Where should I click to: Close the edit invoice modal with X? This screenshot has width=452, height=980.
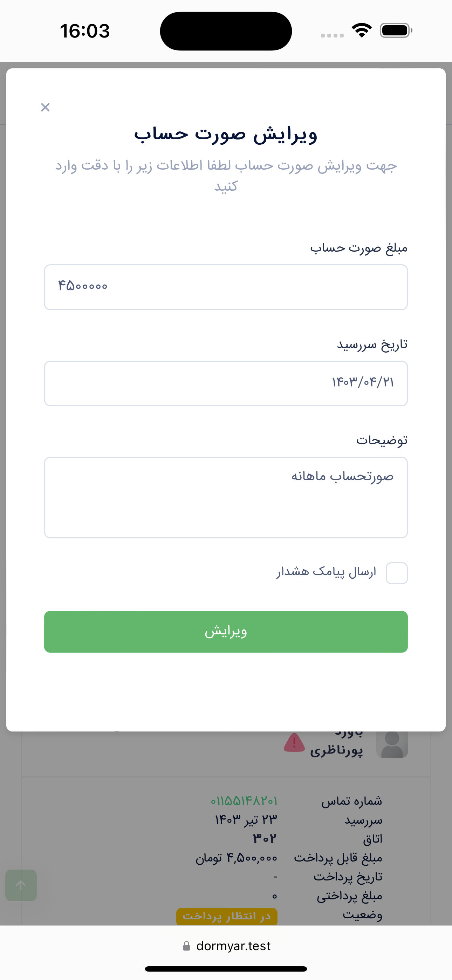pyautogui.click(x=45, y=107)
